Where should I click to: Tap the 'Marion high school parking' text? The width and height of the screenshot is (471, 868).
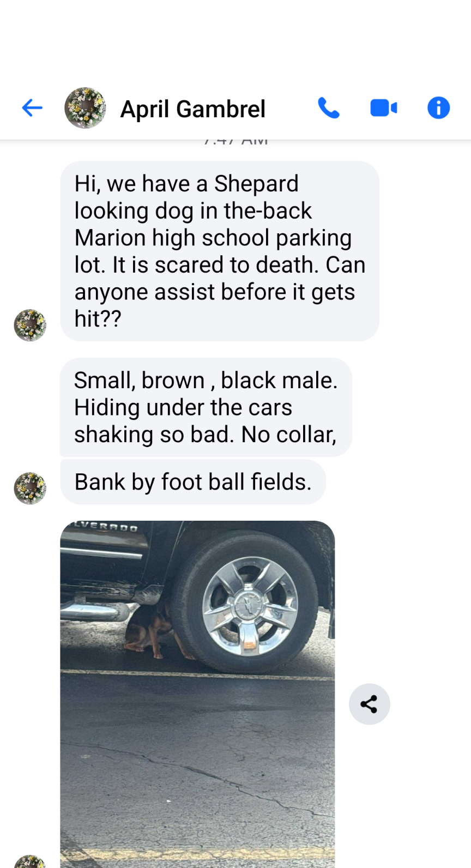click(x=213, y=238)
